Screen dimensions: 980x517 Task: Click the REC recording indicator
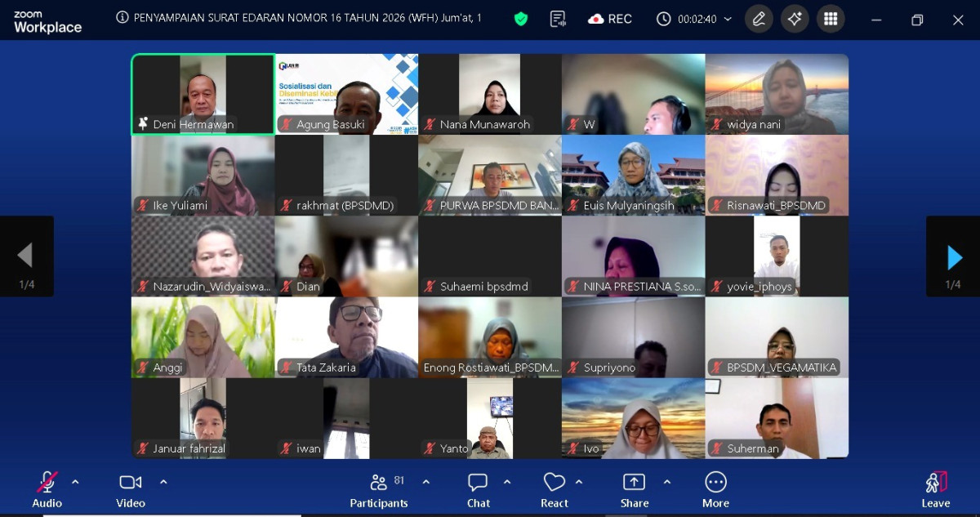tap(610, 19)
